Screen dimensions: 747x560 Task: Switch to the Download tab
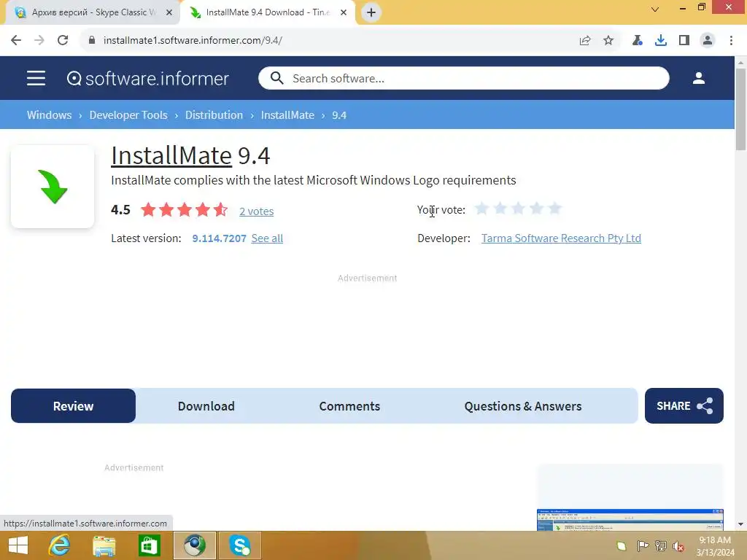tap(206, 405)
